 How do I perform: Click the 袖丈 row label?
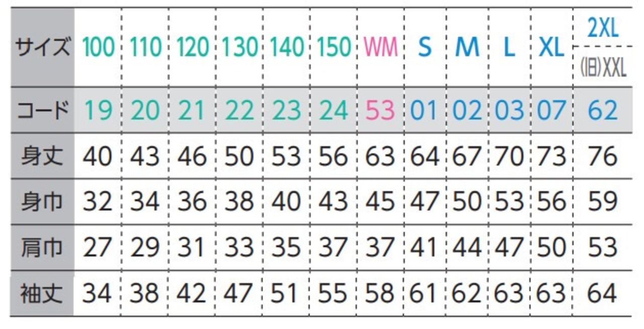tap(42, 293)
